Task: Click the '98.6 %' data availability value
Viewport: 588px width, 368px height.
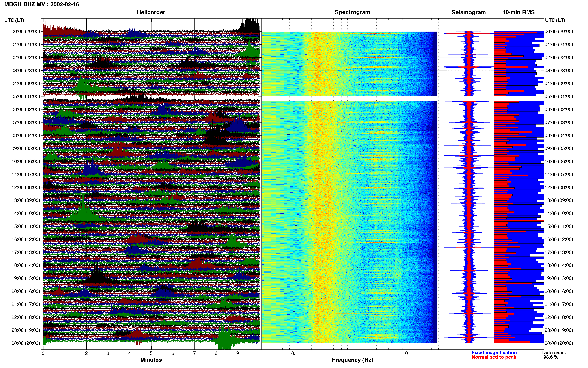Action: (551, 357)
